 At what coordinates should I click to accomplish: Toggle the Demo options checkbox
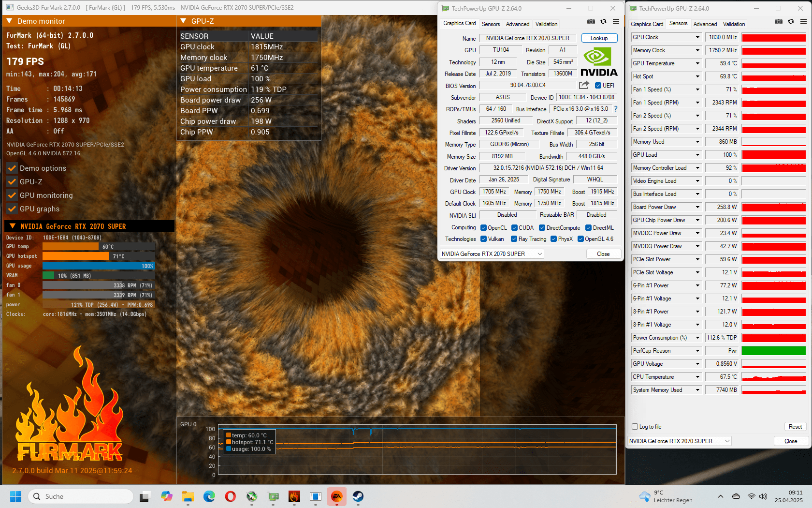pos(12,168)
